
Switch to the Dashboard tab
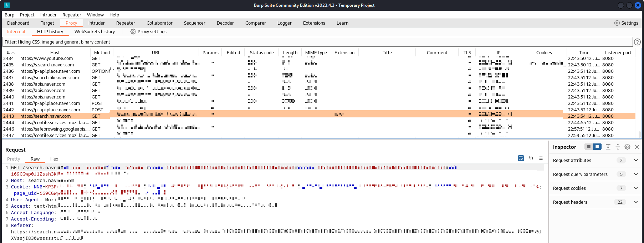point(18,23)
